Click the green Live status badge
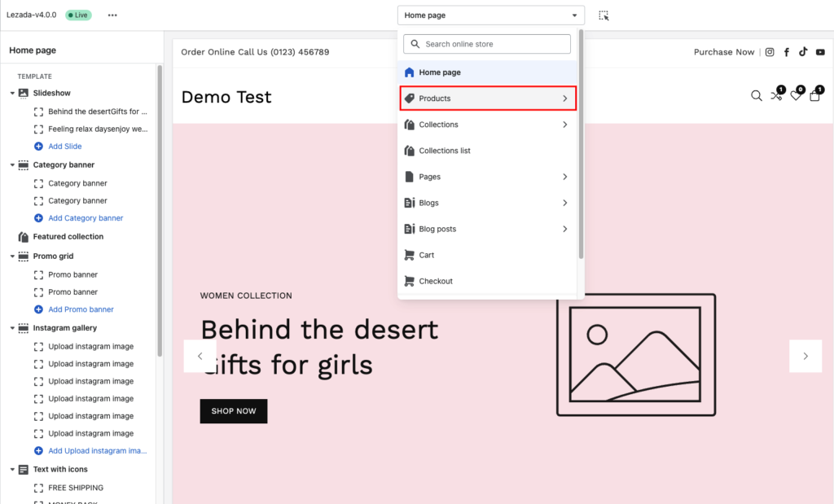The width and height of the screenshot is (834, 504). (x=79, y=15)
